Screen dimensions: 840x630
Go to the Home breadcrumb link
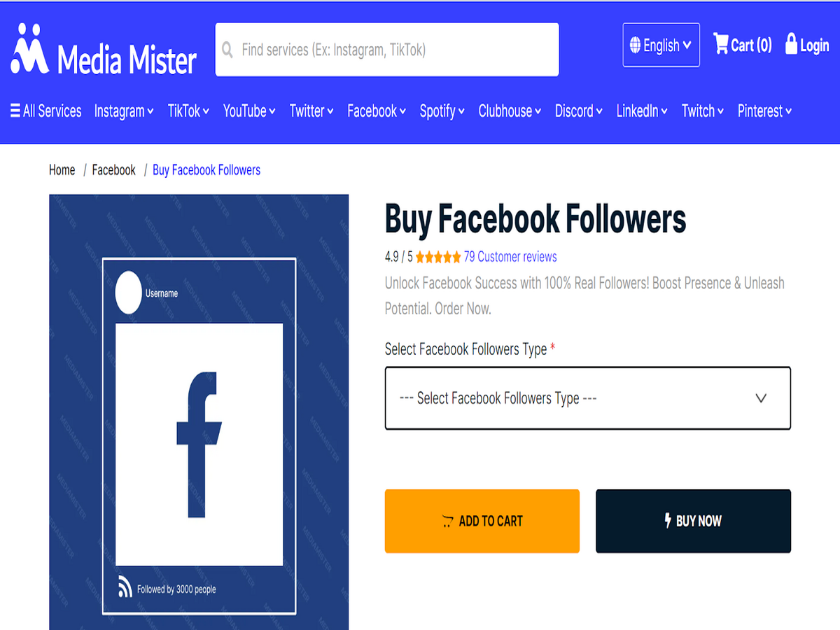click(x=62, y=170)
